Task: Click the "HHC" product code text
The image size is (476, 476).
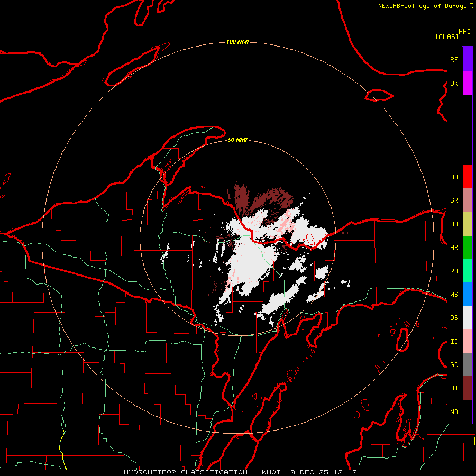Action: point(465,32)
